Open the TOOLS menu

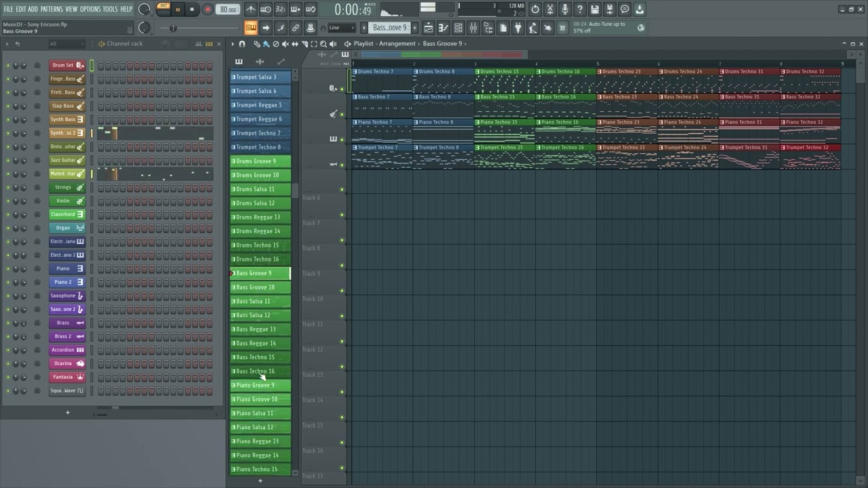click(110, 9)
